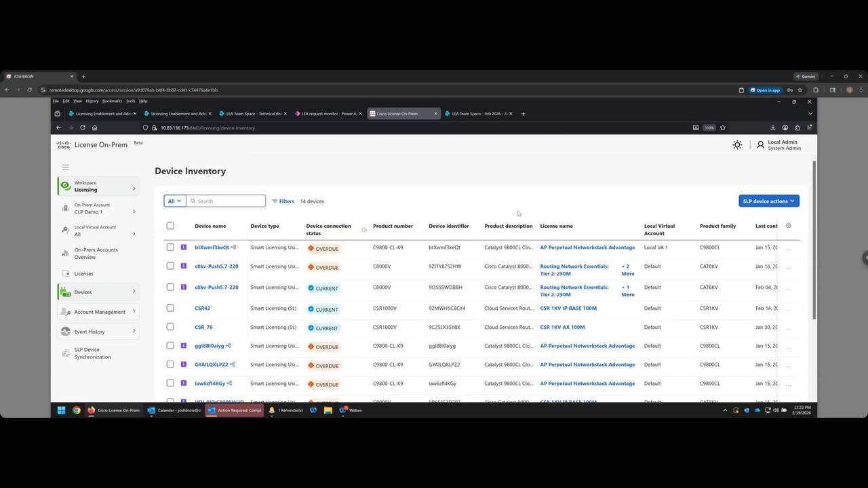Click the info icon beside Device connection status
868x488 pixels.
pyautogui.click(x=364, y=230)
